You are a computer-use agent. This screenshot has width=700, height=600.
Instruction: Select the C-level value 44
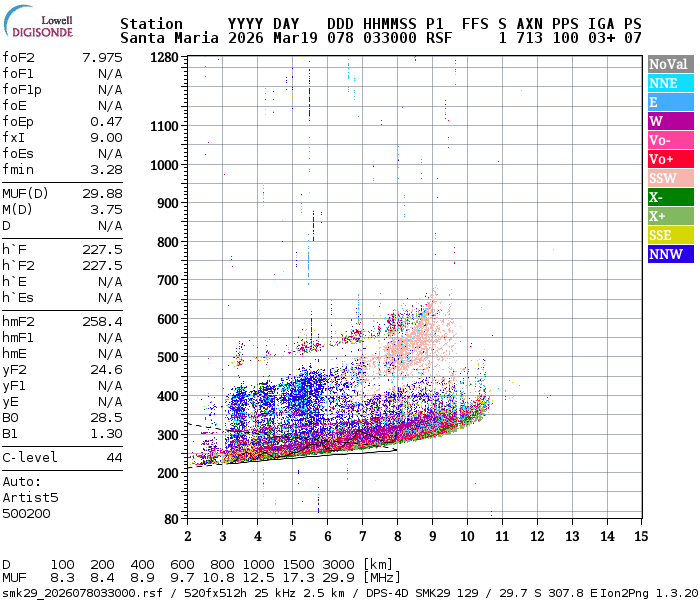pyautogui.click(x=113, y=458)
